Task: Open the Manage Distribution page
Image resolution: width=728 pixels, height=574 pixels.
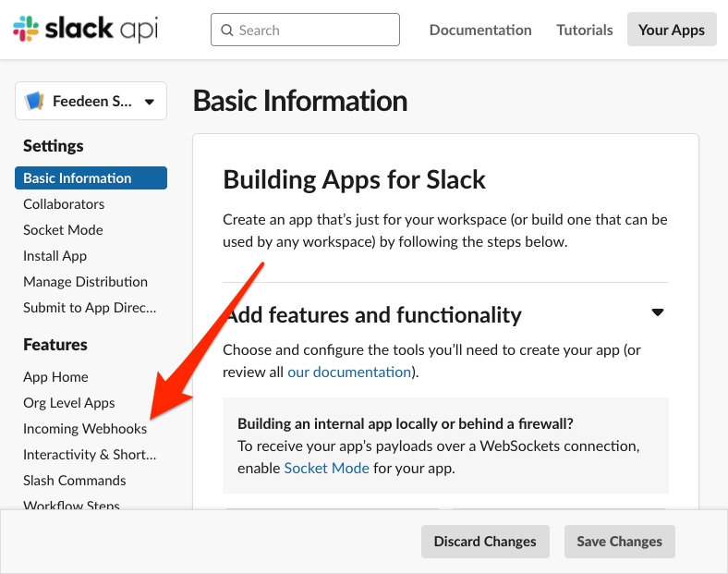Action: [85, 282]
